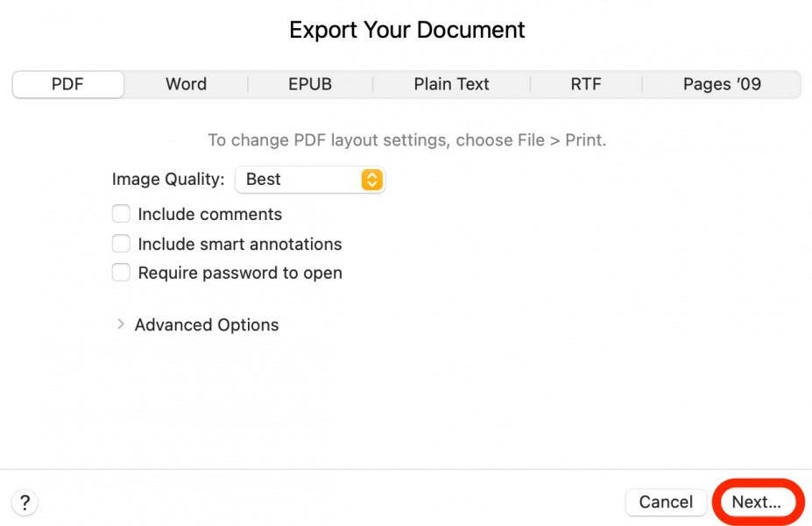This screenshot has width=812, height=526.
Task: Switch to the RTF tab
Action: point(585,83)
